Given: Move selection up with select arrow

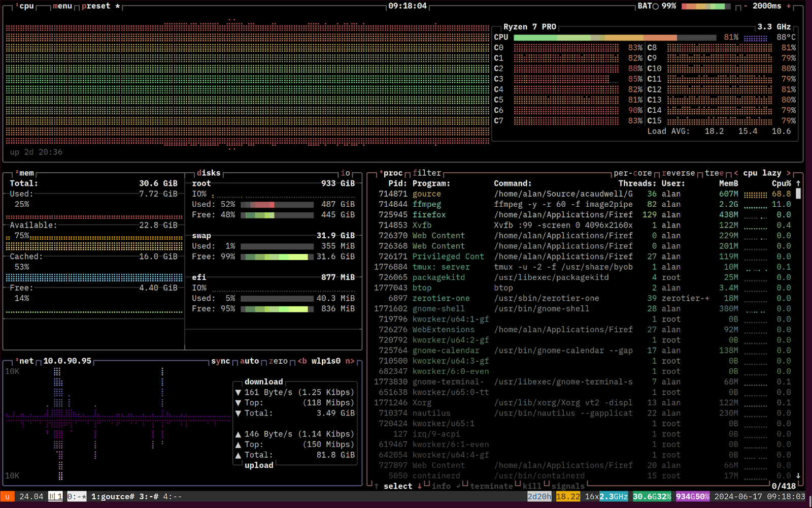Looking at the screenshot, I should pyautogui.click(x=377, y=486).
